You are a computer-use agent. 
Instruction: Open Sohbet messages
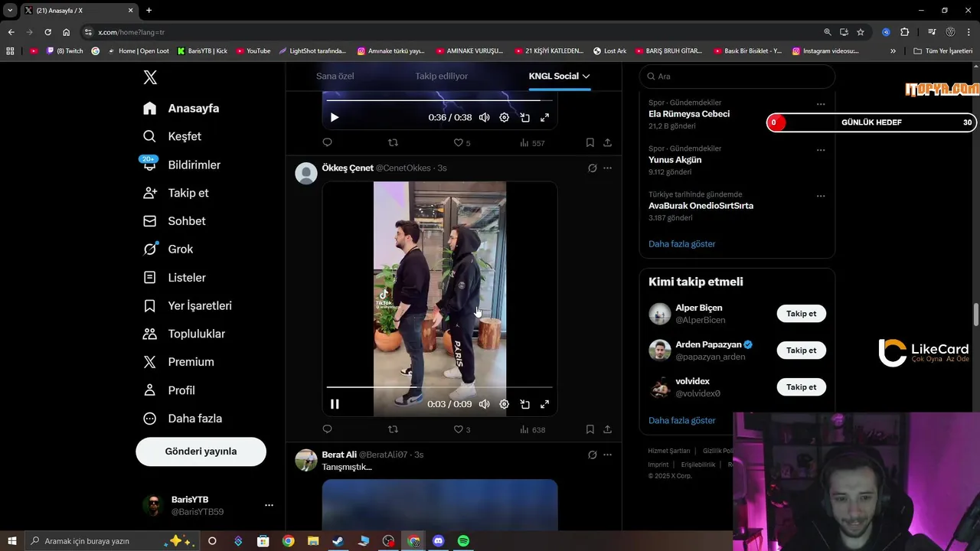[x=175, y=221]
